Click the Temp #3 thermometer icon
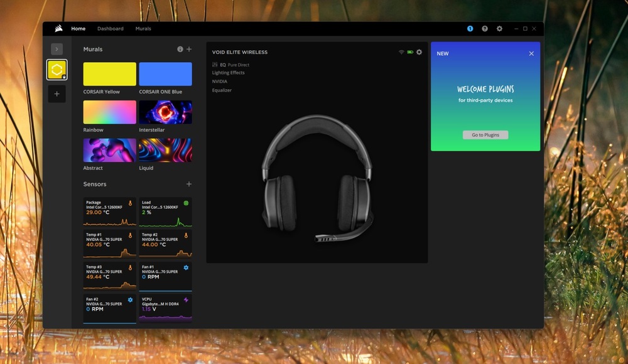This screenshot has height=364, width=628. (130, 267)
